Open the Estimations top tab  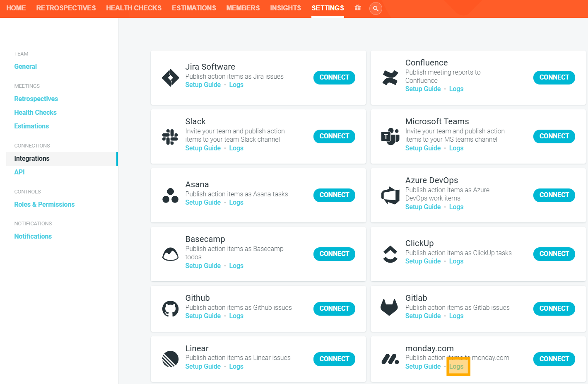click(x=194, y=8)
